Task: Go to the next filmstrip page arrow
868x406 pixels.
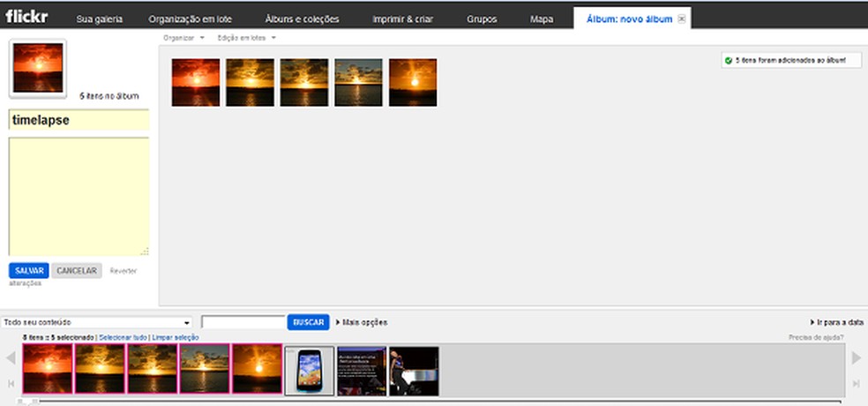Action: (x=857, y=358)
